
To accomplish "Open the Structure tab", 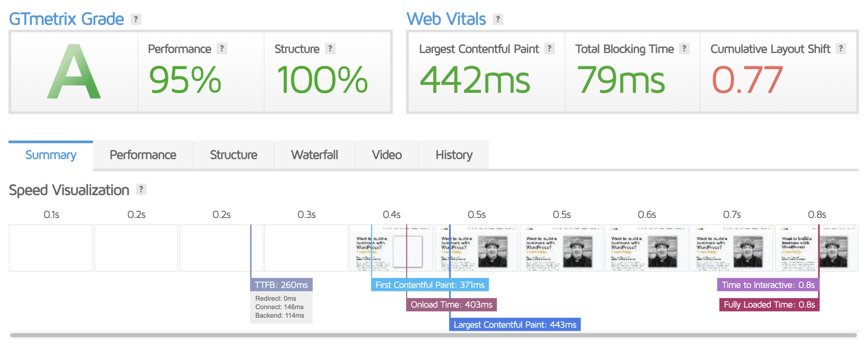I will (x=234, y=155).
